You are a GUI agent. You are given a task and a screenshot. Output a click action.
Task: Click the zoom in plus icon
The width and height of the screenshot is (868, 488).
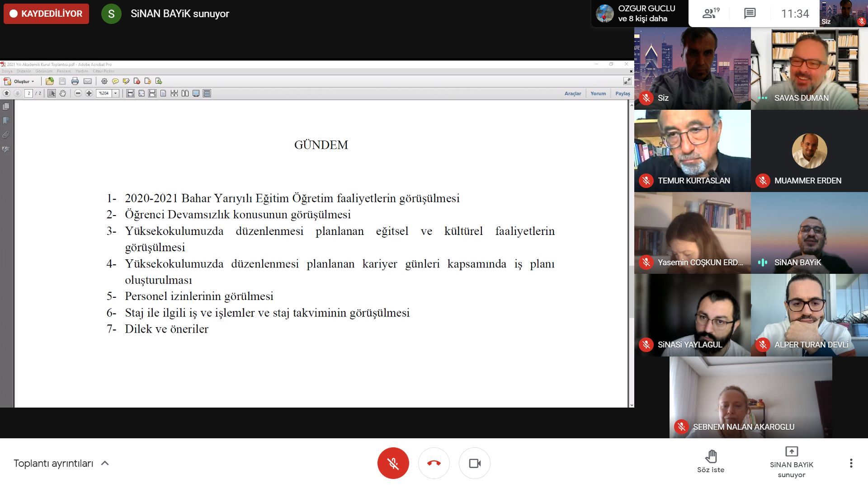pyautogui.click(x=89, y=94)
